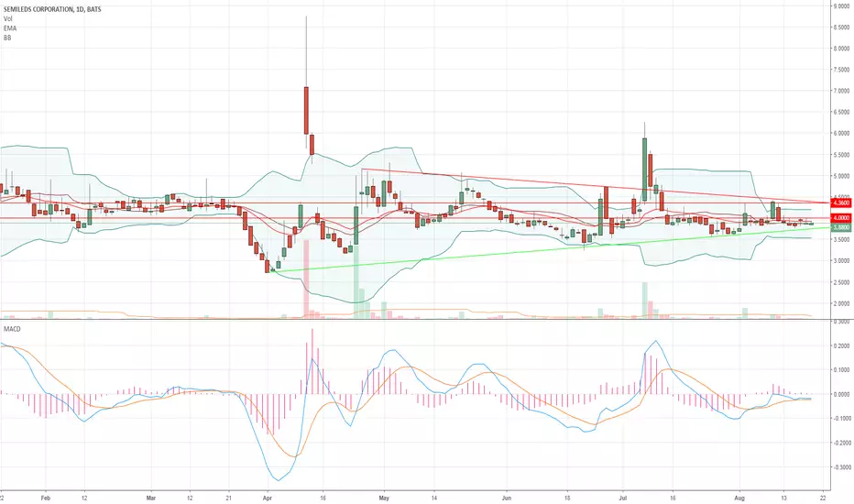Click the 13 date label

(783, 498)
